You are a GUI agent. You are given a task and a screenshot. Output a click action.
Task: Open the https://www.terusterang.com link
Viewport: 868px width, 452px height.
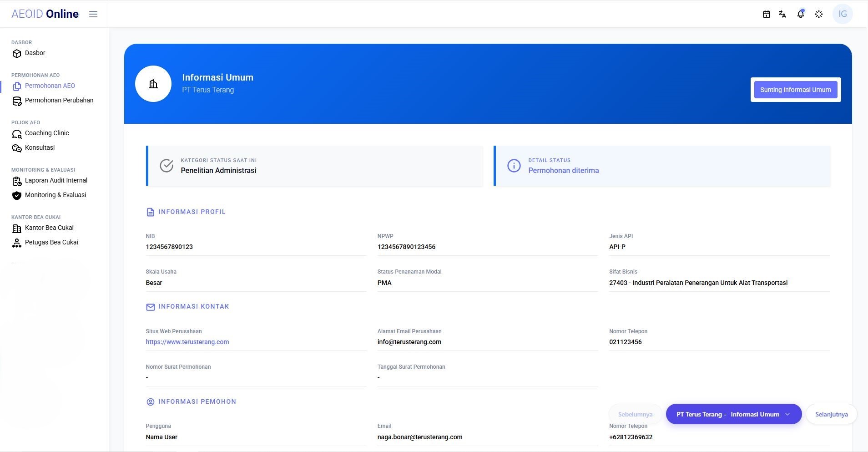coord(187,342)
